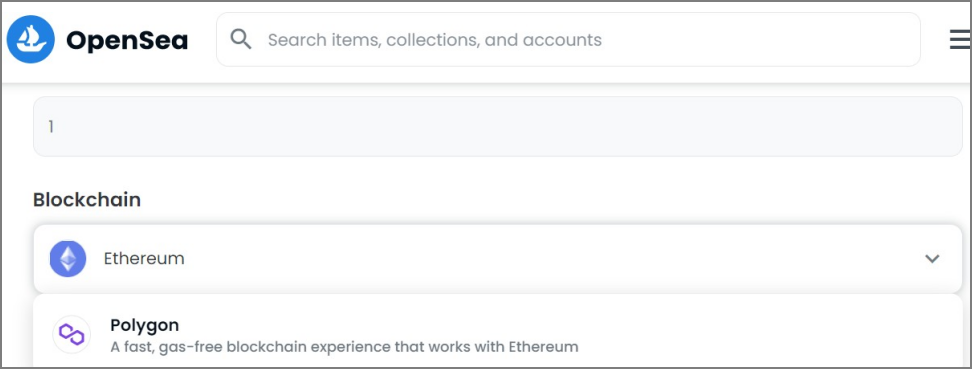Screen dimensions: 972x369
Task: Click the OpenSea sailboat logo icon
Action: (30, 40)
